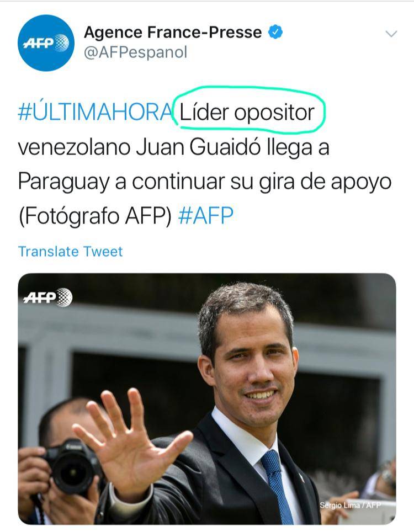Click the Translate Tweet link
The height and width of the screenshot is (532, 414).
(x=70, y=252)
